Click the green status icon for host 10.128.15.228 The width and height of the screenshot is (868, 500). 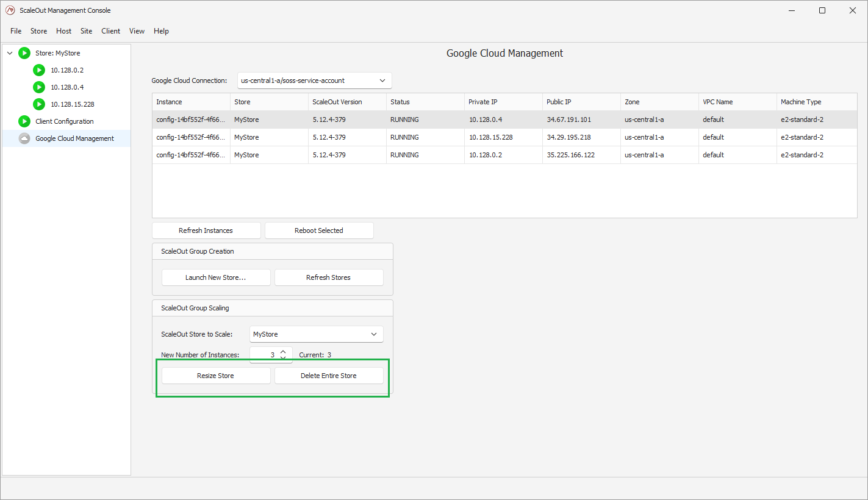[x=39, y=104]
